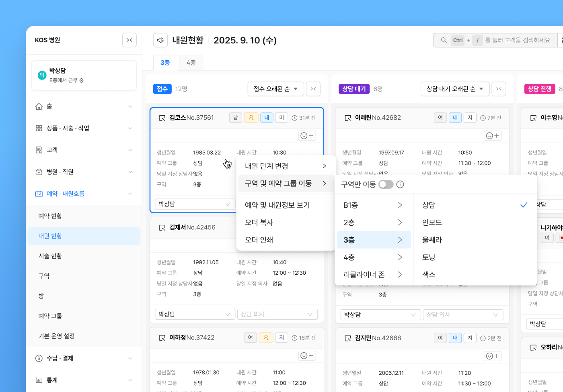Go to 예약 현황 page

tap(84, 216)
